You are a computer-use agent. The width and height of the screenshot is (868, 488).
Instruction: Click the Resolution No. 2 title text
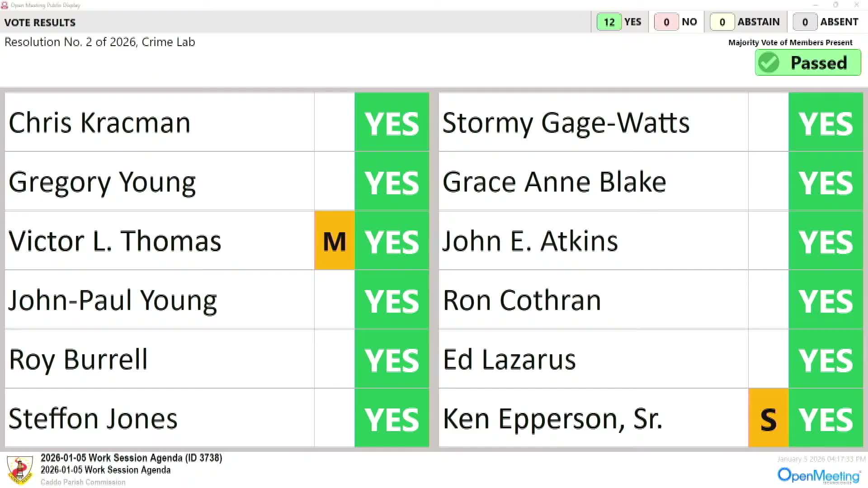pyautogui.click(x=100, y=42)
